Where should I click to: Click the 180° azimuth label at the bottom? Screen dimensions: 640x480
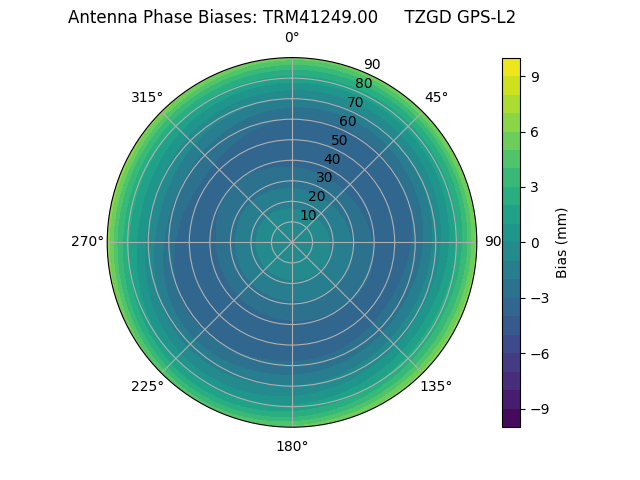pos(292,446)
